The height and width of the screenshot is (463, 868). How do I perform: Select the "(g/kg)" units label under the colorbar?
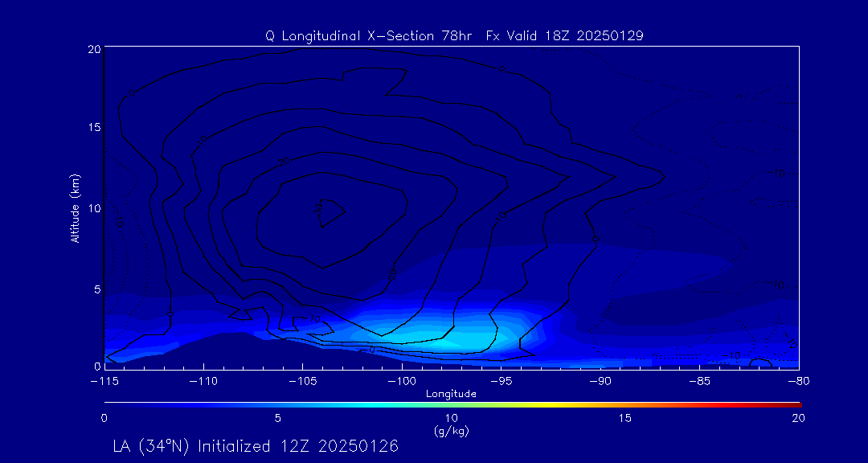click(452, 430)
